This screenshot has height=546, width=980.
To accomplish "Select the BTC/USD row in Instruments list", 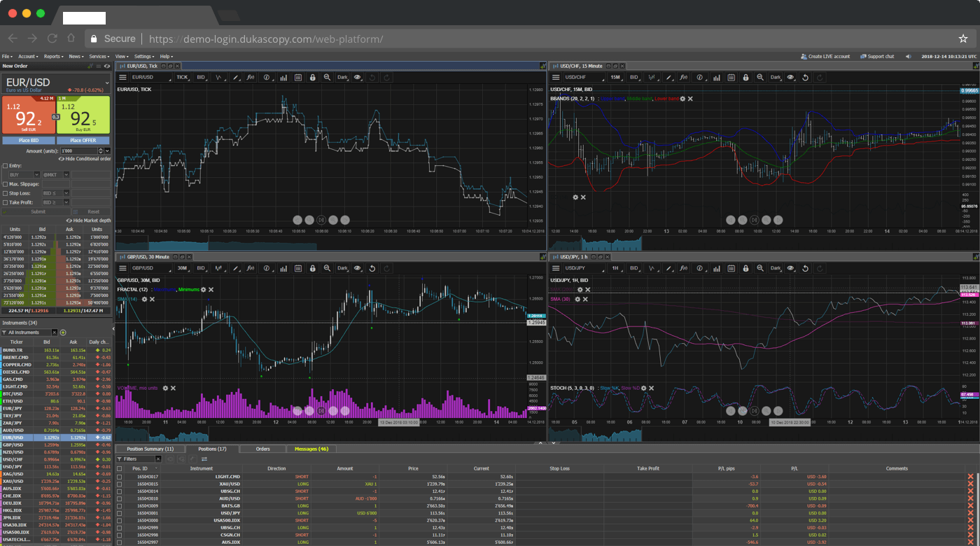I will click(56, 394).
